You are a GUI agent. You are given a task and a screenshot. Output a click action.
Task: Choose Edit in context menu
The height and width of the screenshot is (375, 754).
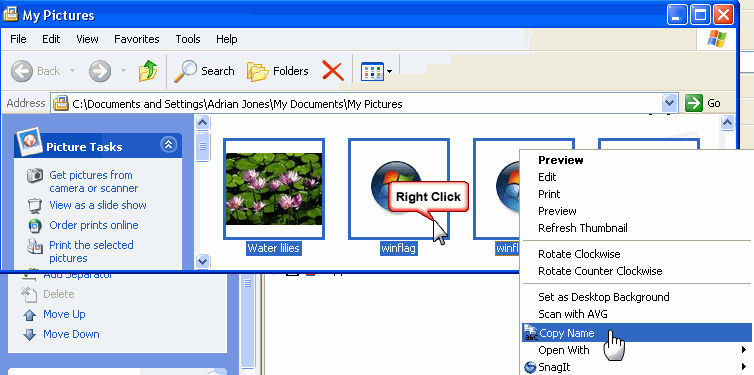coord(547,177)
